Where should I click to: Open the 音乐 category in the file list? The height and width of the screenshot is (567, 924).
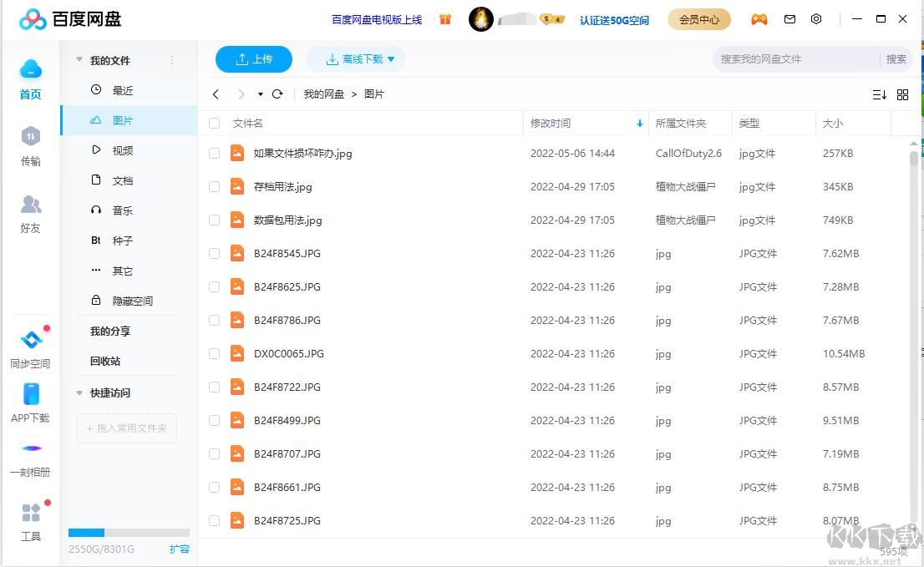point(122,210)
